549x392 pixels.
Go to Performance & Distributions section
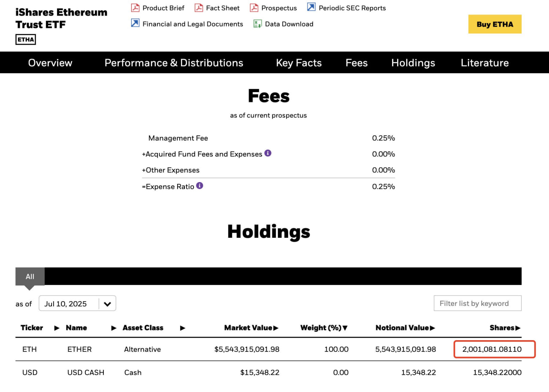pos(174,63)
